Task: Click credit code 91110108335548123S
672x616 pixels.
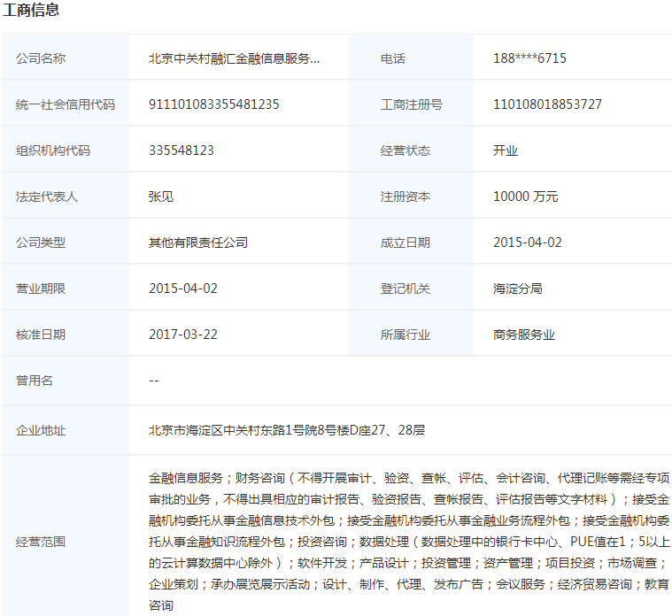Action: point(214,104)
